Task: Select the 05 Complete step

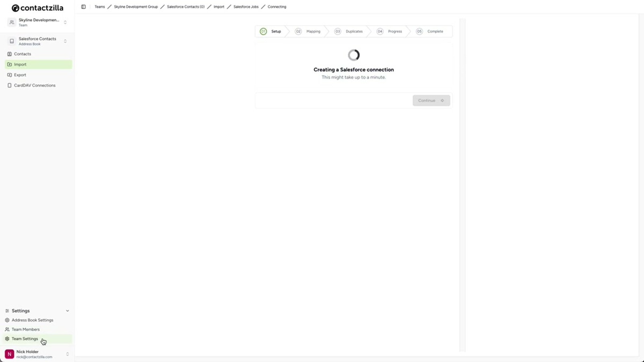Action: coord(430,31)
